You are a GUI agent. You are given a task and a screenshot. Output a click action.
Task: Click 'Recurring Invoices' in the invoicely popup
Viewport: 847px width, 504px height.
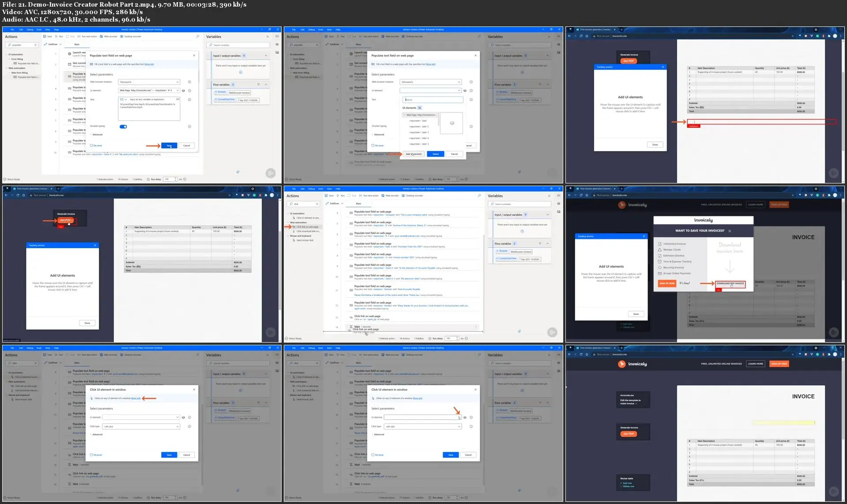tap(674, 268)
